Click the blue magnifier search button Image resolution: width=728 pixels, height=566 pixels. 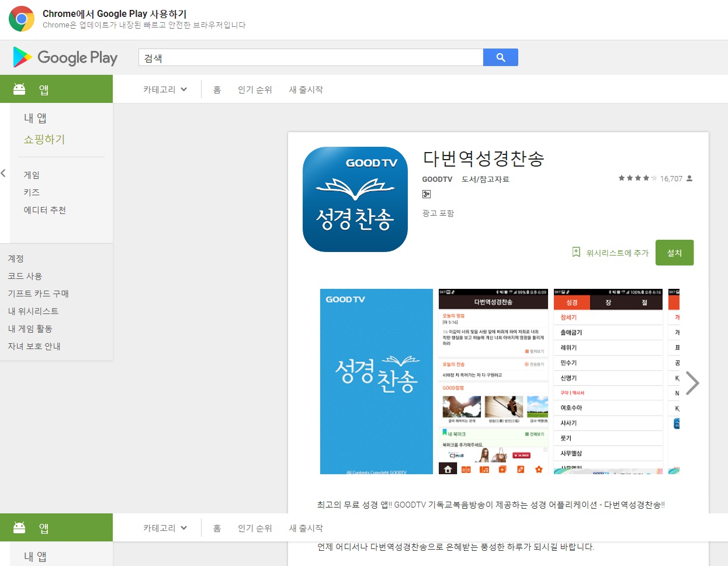501,57
